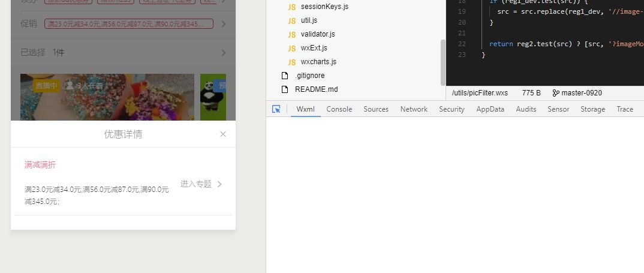Click file icon beside .gitignore
The image size is (644, 273).
[x=285, y=76]
